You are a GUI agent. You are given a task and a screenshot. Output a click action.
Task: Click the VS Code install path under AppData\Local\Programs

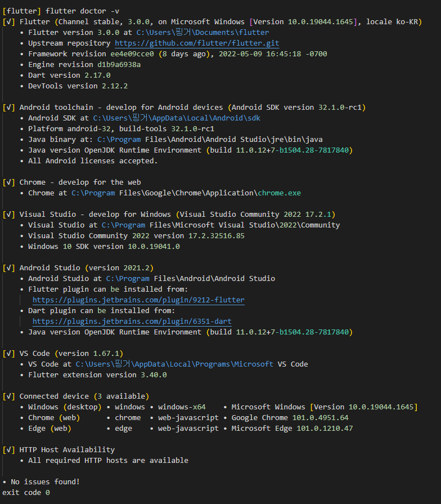pos(192,364)
